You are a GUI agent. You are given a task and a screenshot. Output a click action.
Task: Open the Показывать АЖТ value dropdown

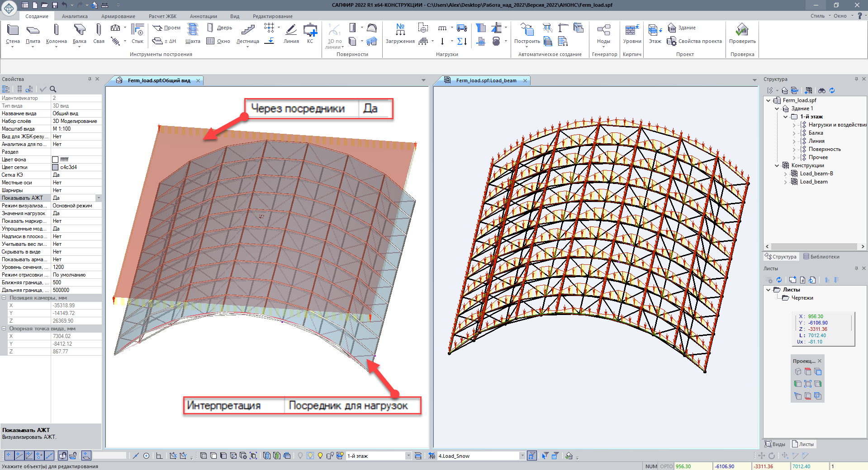tap(99, 198)
